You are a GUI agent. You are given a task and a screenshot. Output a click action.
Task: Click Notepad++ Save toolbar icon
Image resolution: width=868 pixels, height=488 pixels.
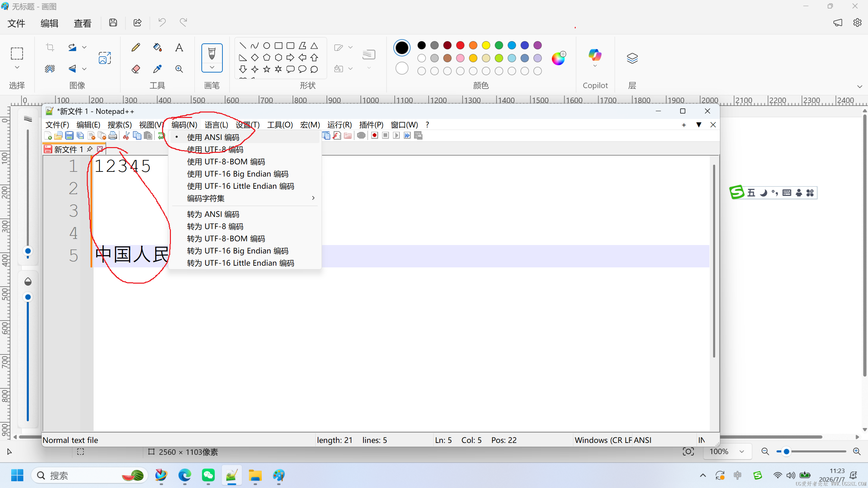pos(69,136)
